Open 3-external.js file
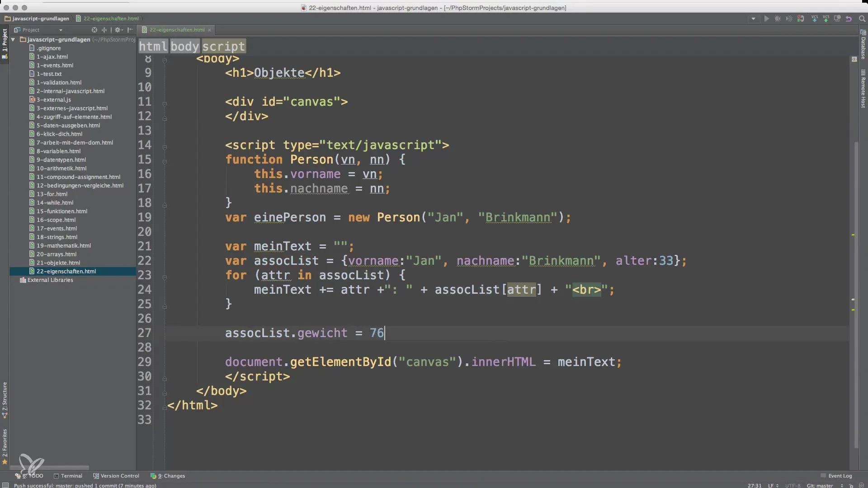The height and width of the screenshot is (488, 868). click(50, 99)
